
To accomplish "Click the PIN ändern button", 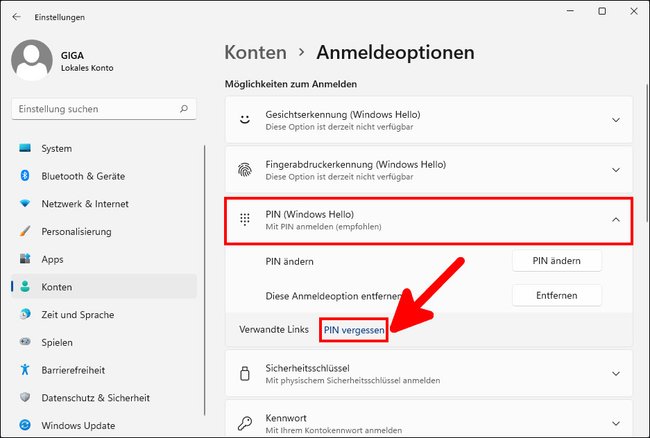I will click(x=557, y=261).
